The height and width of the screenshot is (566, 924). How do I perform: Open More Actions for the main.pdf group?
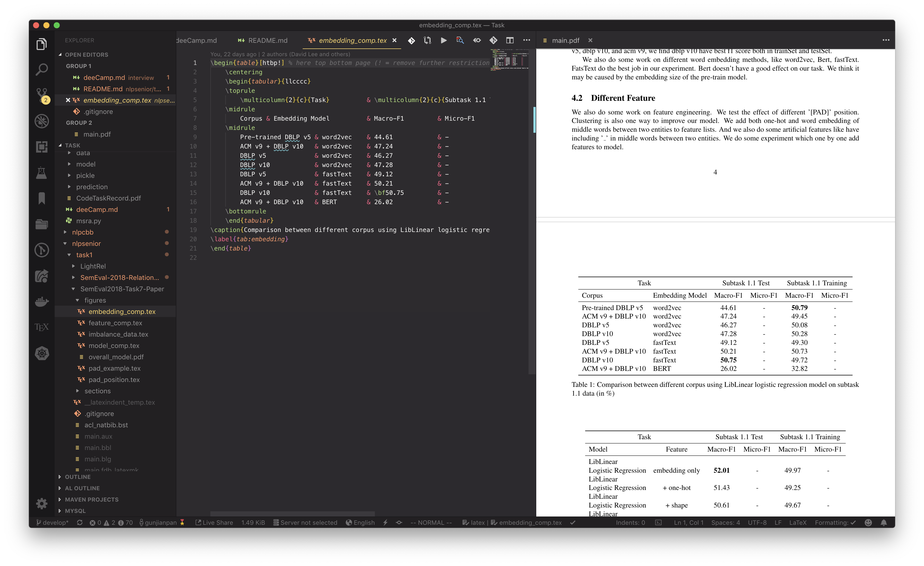(886, 40)
